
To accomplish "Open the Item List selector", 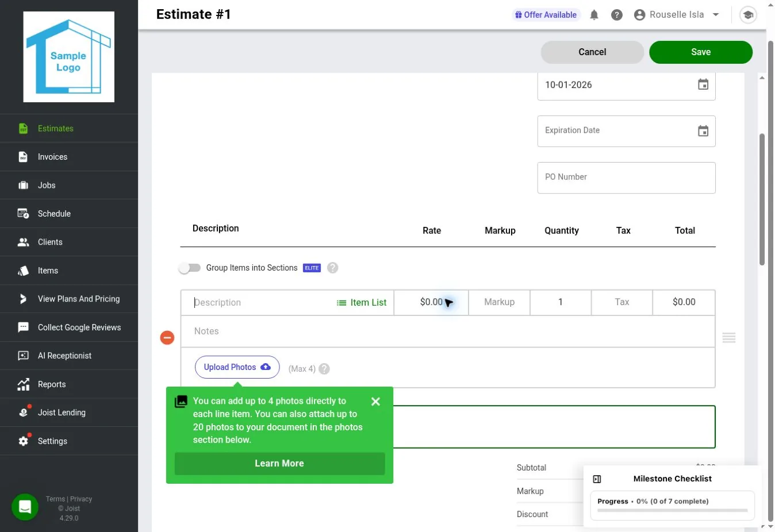I will pos(362,303).
